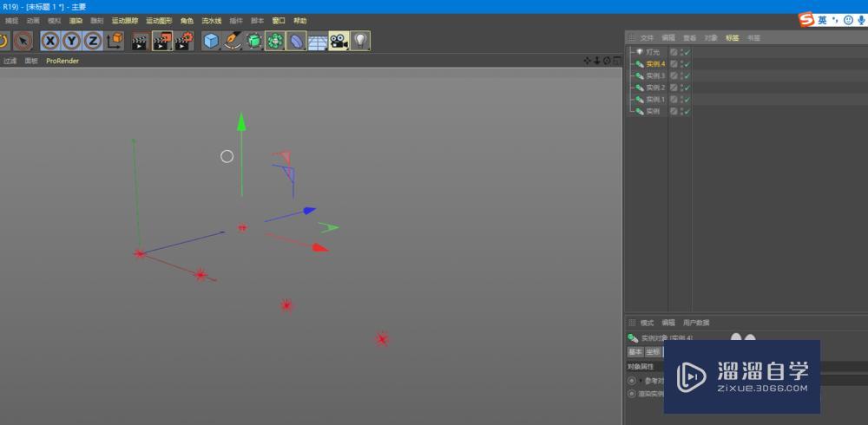Toggle the layer box of 实例.3
Image resolution: width=868 pixels, height=425 pixels.
point(674,75)
